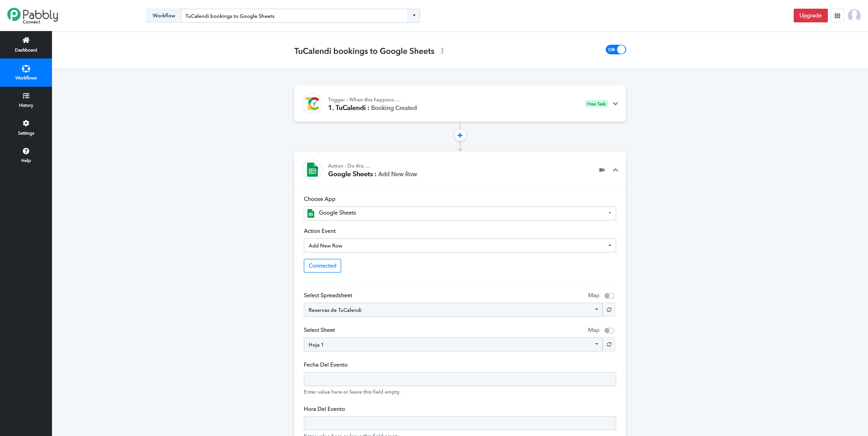Click the Google Sheets action app icon

click(312, 170)
